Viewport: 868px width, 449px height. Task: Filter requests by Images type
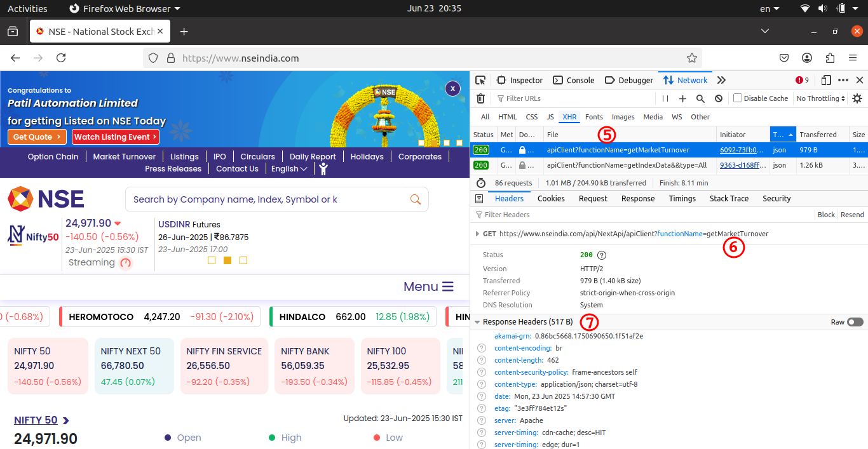623,117
